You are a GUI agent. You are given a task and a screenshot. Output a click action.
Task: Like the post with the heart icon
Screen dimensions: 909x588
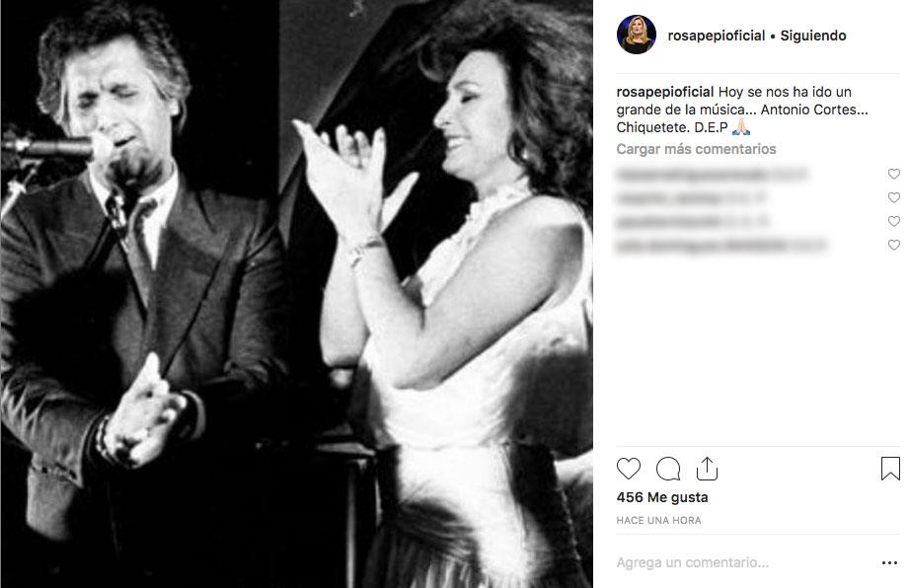coord(629,469)
